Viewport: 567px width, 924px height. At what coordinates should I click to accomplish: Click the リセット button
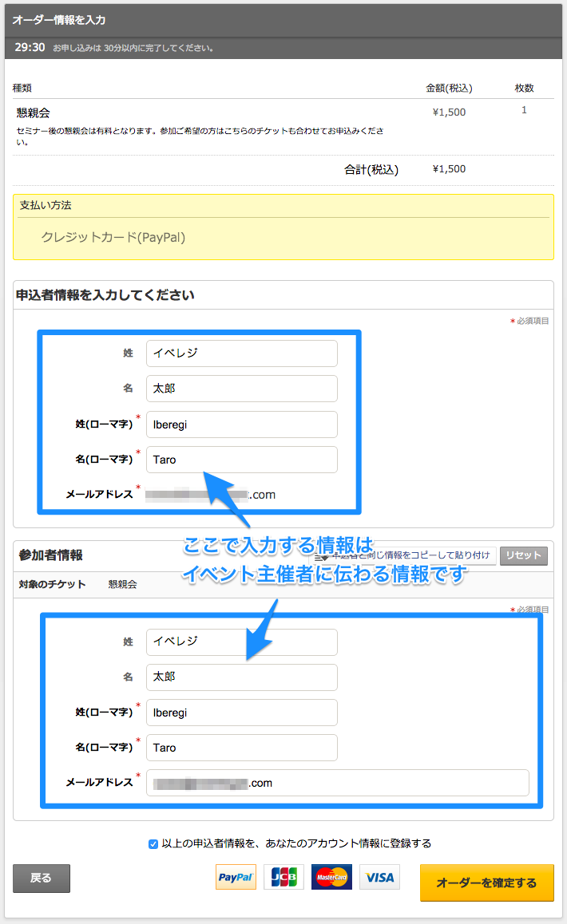pos(523,555)
